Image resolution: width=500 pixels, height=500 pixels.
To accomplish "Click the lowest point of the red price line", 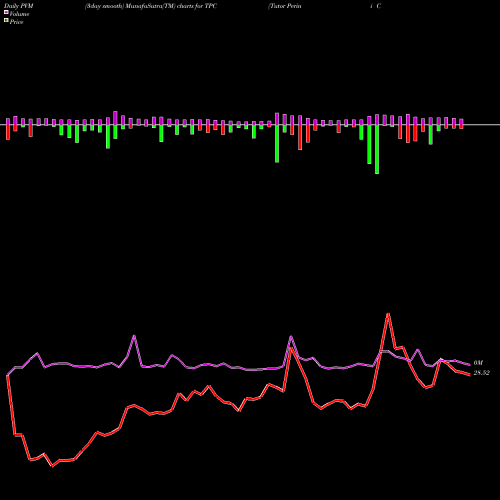I will (x=52, y=466).
